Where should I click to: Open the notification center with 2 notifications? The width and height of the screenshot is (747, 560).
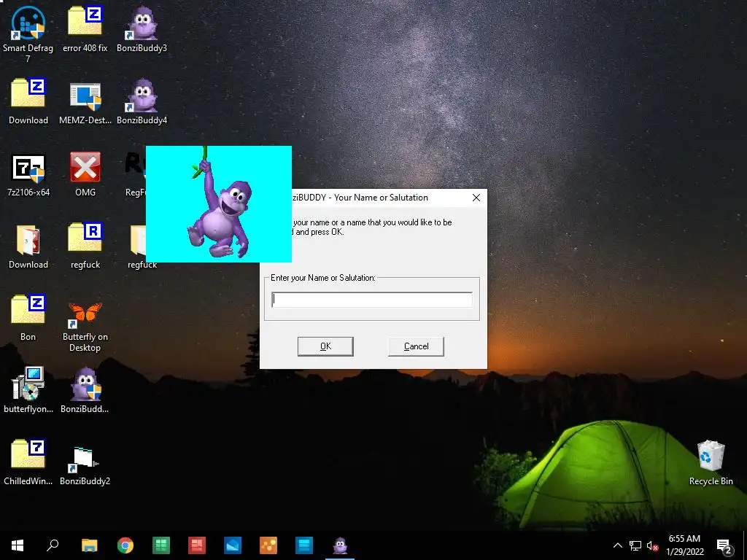click(x=724, y=545)
